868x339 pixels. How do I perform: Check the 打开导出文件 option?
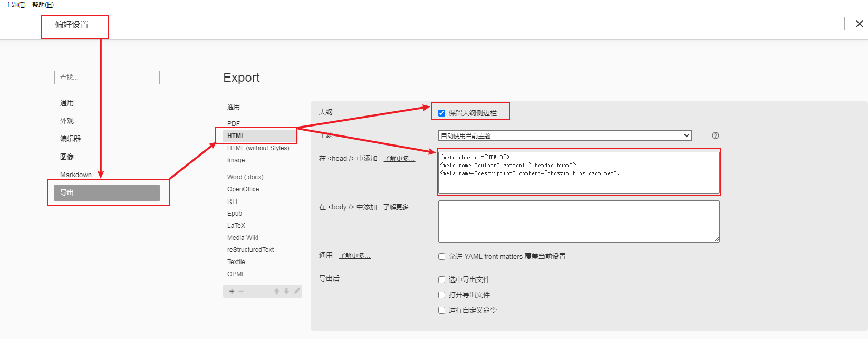pos(442,295)
